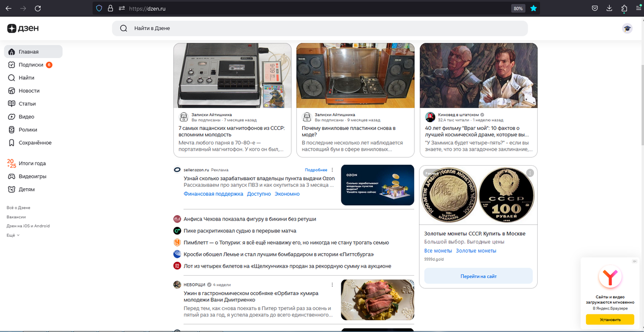This screenshot has height=332, width=644.
Task: Open Firefox downloads arrow icon
Action: pos(610,9)
